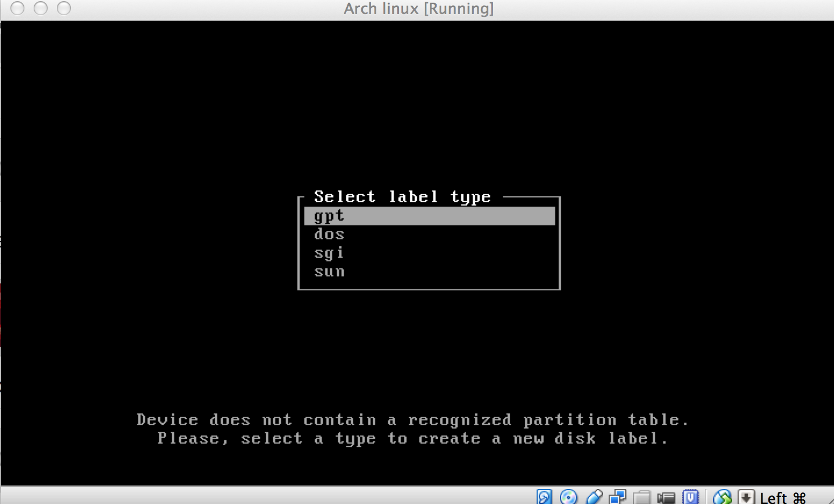Zoom the Arch linux VM window

pyautogui.click(x=64, y=9)
